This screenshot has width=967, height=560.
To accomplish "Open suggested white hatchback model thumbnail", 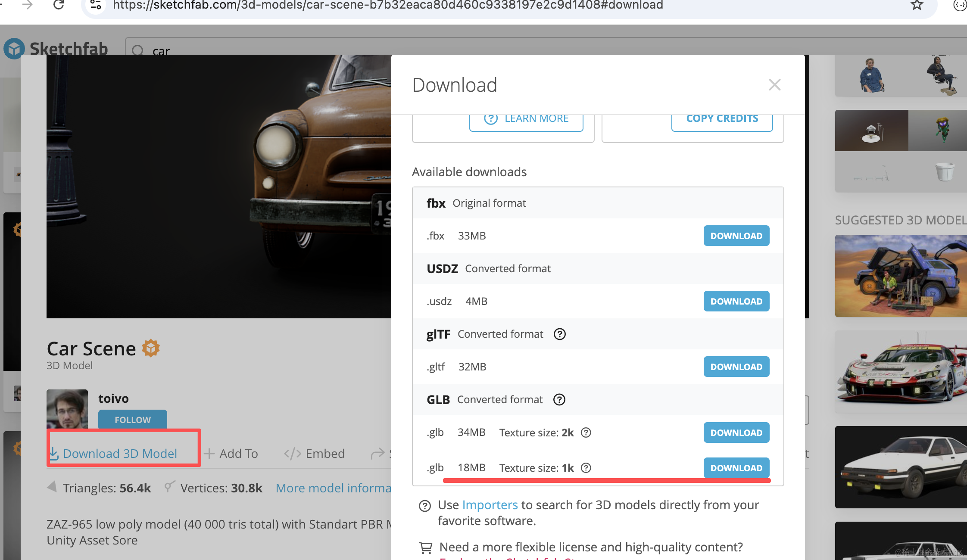I will click(901, 467).
